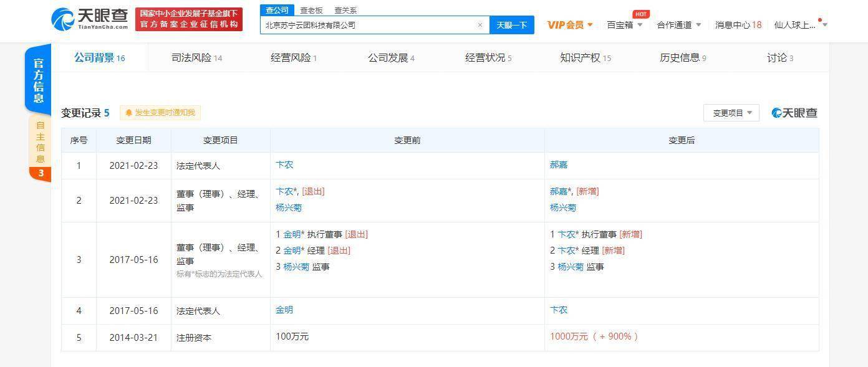Click the TianYanCha logo at top left
The height and width of the screenshot is (367, 868).
point(89,19)
